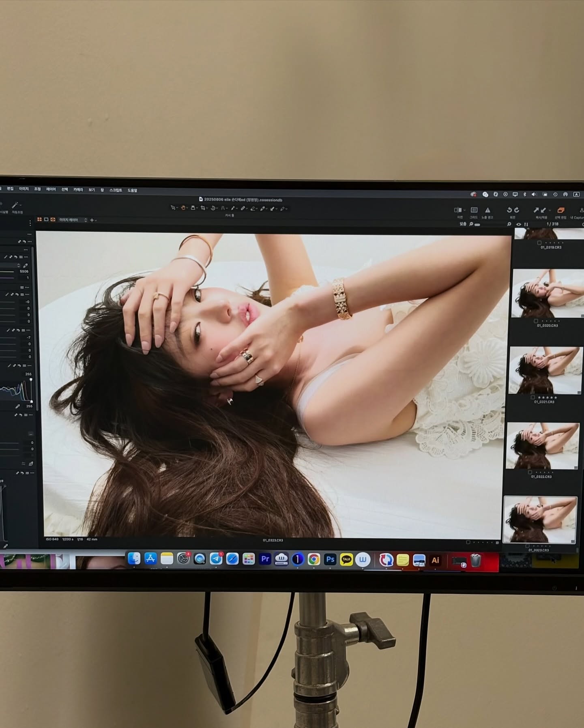Viewport: 584px width, 728px height.
Task: Click the Exposure Warning triangle icon
Action: [487, 210]
